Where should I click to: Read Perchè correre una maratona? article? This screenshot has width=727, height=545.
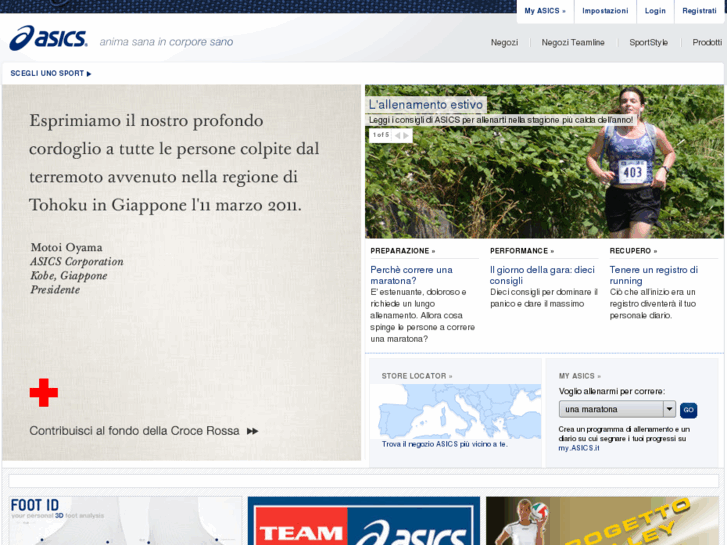411,275
